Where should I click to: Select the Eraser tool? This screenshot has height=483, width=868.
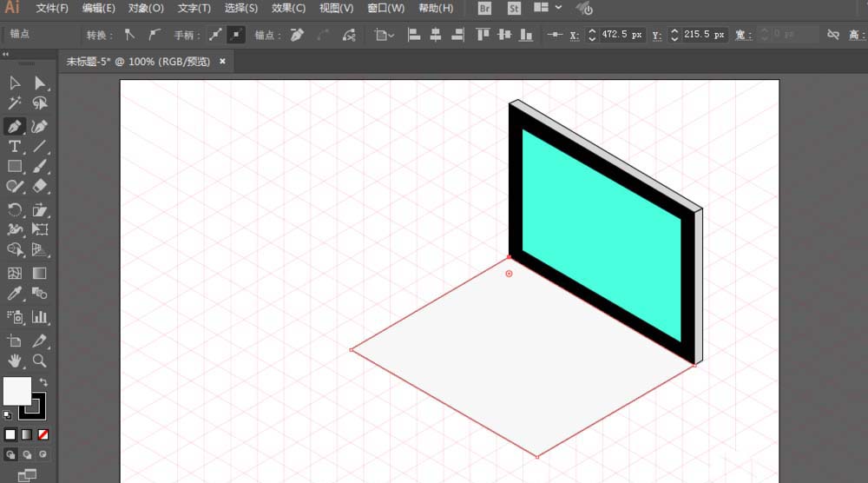coord(39,186)
